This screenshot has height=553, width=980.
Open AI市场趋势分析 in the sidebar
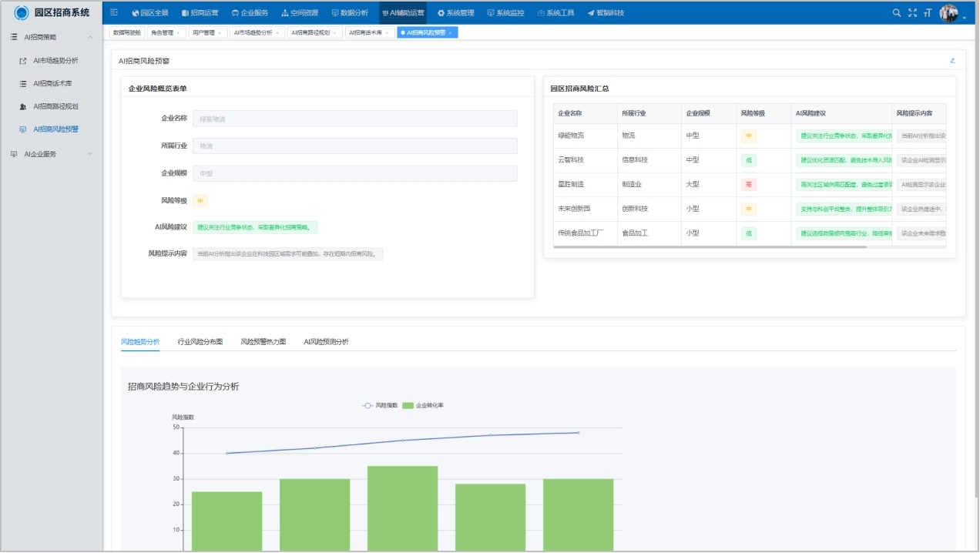(55, 60)
